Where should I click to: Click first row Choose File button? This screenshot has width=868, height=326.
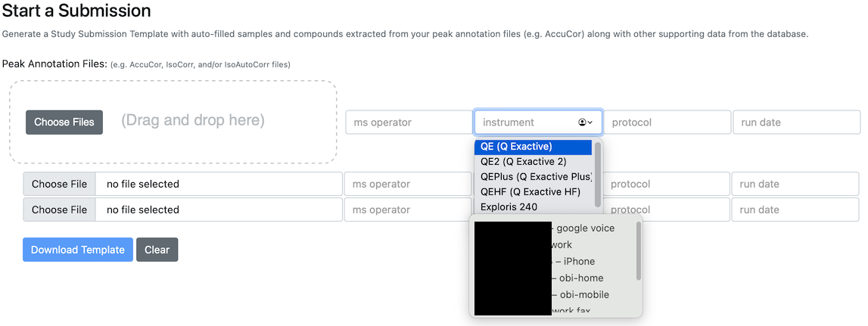[x=59, y=184]
